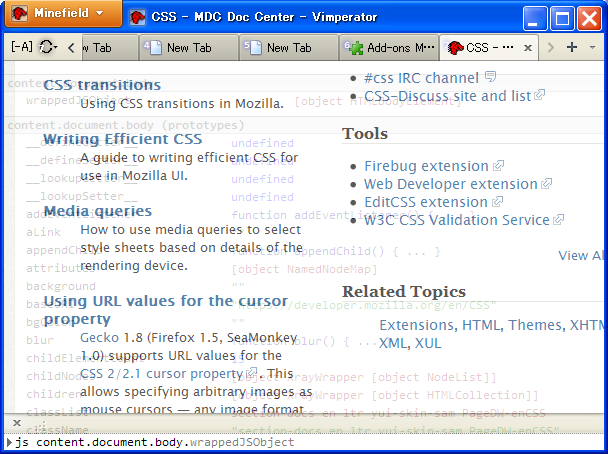This screenshot has width=608, height=454.
Task: Click the puzzle icon on Add-ons tab
Action: (356, 48)
